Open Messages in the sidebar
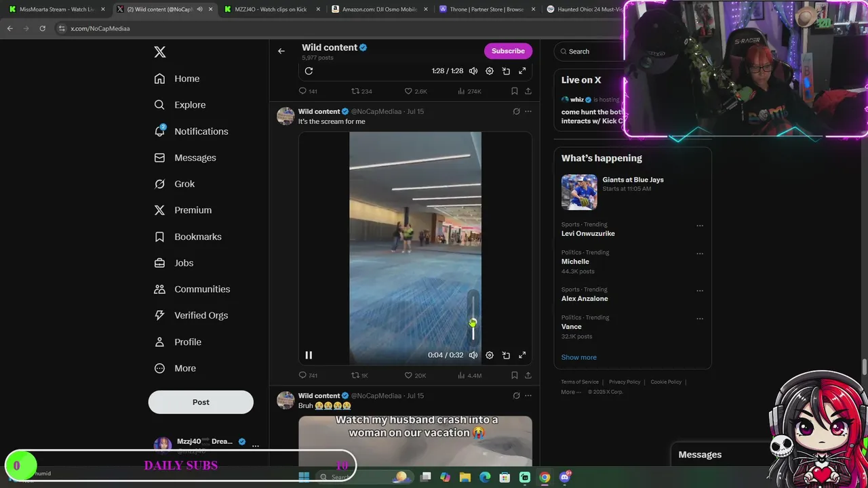This screenshot has height=488, width=868. [x=185, y=158]
